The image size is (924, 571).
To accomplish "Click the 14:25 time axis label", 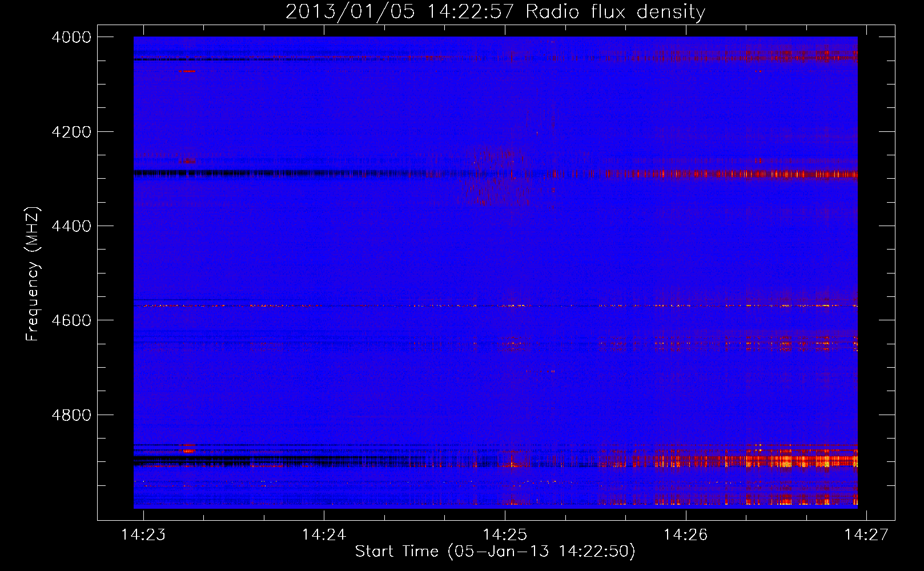I will point(505,534).
